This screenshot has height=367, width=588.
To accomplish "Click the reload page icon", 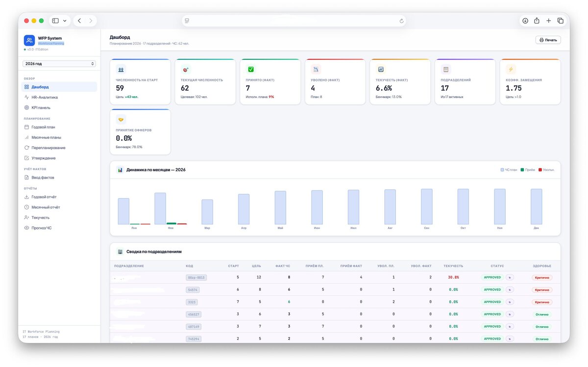I will 402,21.
